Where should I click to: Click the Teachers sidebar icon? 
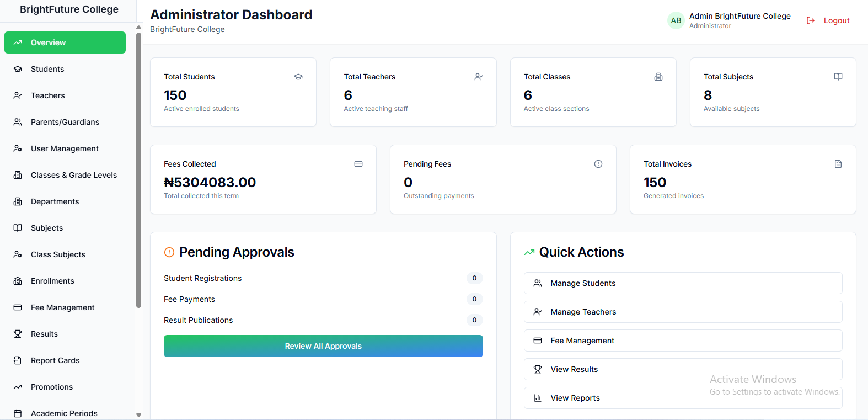point(18,95)
